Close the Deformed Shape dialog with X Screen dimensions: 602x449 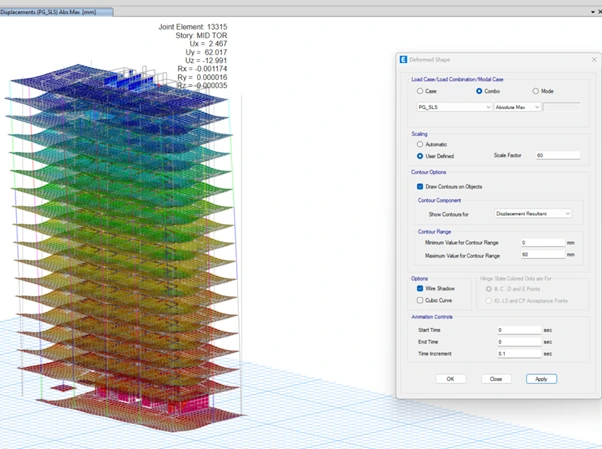click(x=593, y=60)
